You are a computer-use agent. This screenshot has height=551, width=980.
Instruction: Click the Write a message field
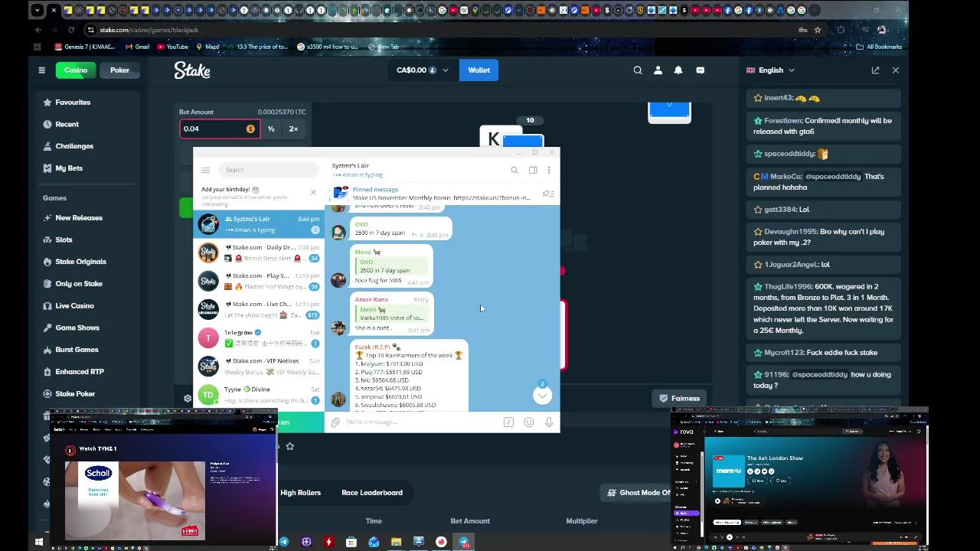[x=421, y=422]
